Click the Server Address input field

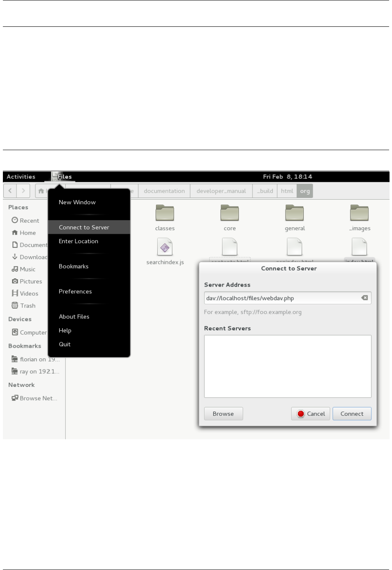(x=288, y=298)
